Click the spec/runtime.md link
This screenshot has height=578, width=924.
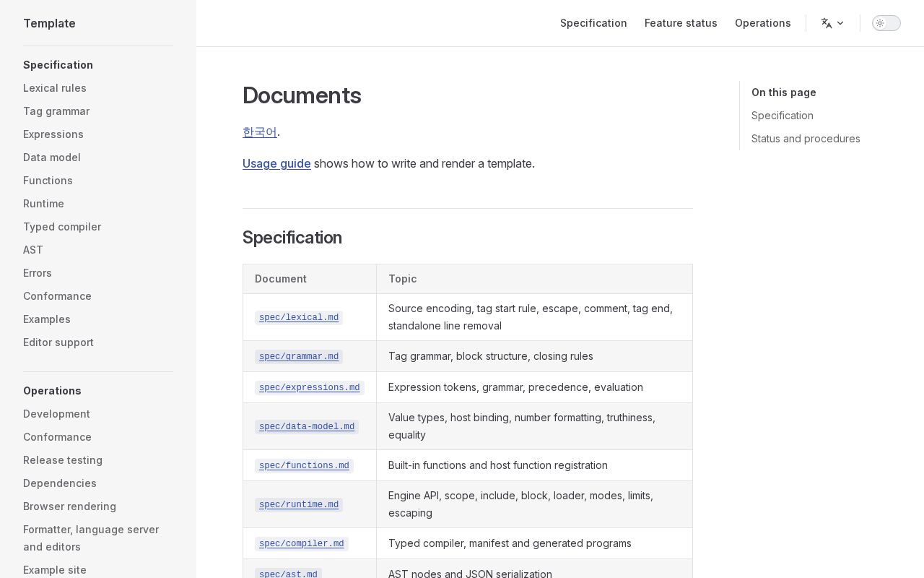point(299,504)
